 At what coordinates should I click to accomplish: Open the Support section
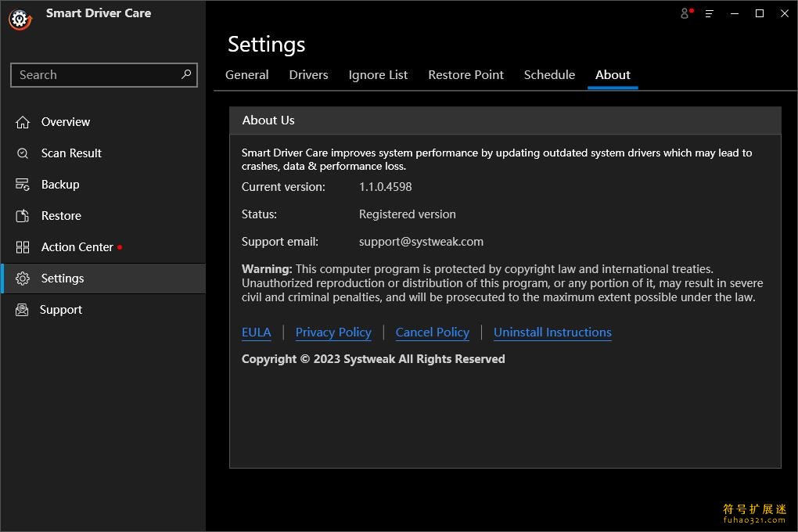click(x=103, y=310)
